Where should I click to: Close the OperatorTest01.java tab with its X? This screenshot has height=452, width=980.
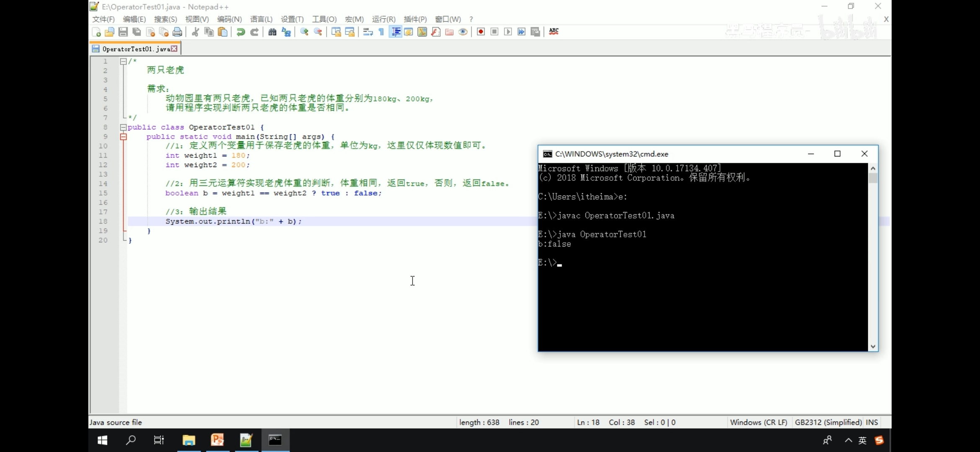coord(174,49)
